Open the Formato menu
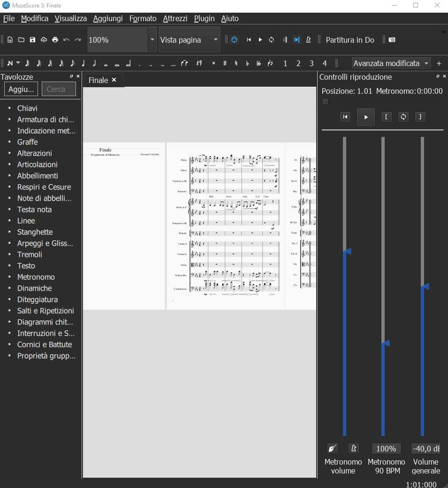Screen dimensions: 448x488 coord(143,18)
